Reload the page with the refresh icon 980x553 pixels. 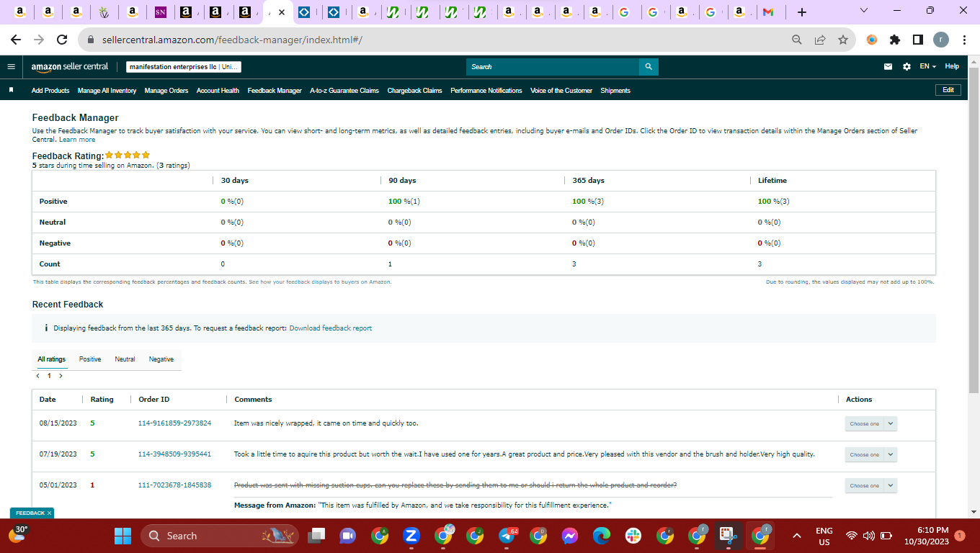62,40
